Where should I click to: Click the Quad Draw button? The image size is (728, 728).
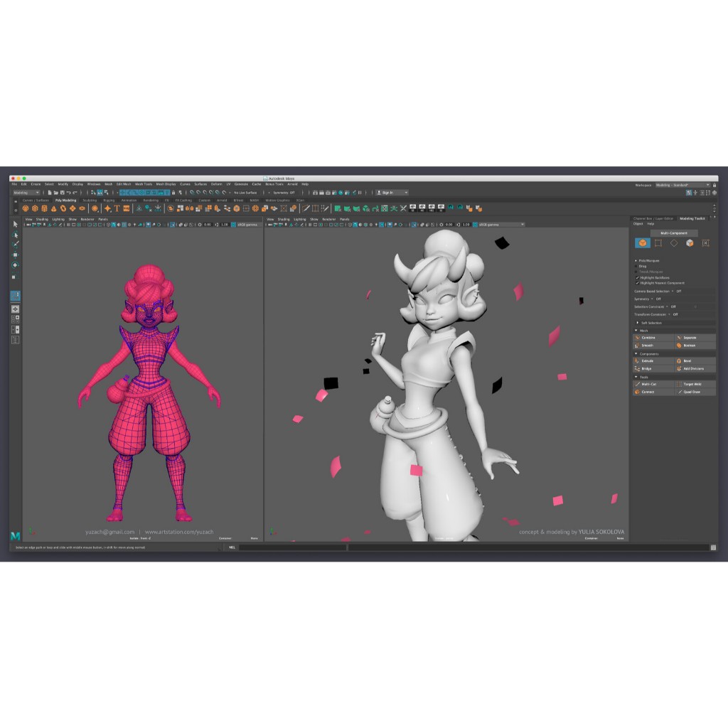[x=695, y=392]
